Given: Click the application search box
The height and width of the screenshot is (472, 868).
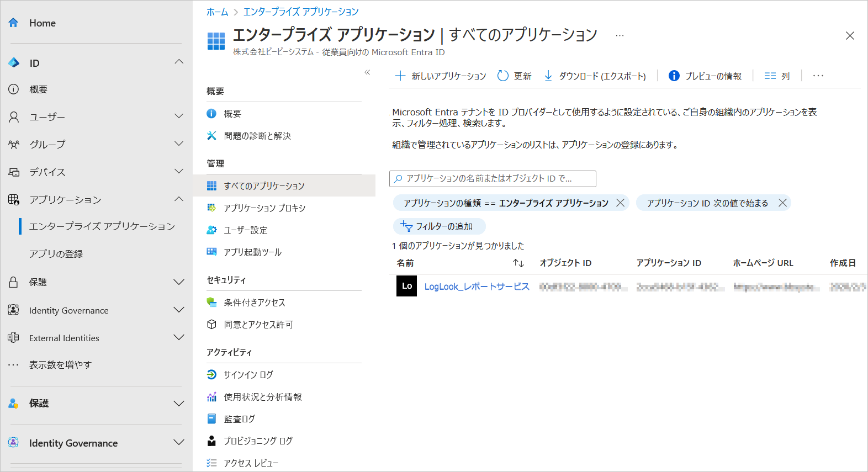Looking at the screenshot, I should click(x=493, y=179).
